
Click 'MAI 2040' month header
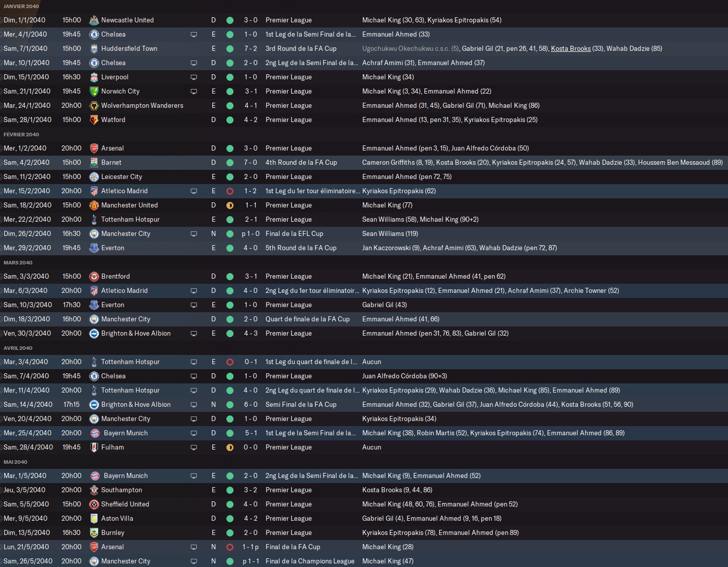pos(15,462)
